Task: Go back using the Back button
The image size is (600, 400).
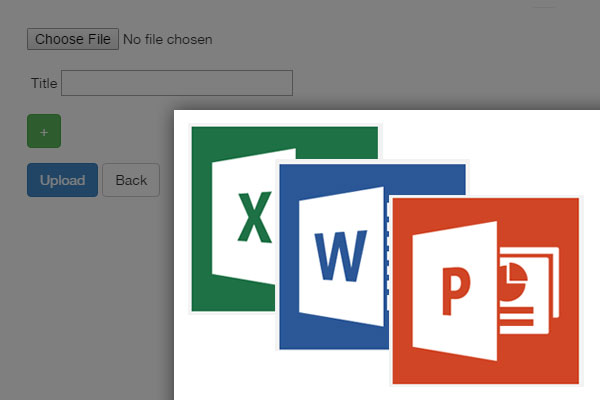Action: pyautogui.click(x=131, y=180)
